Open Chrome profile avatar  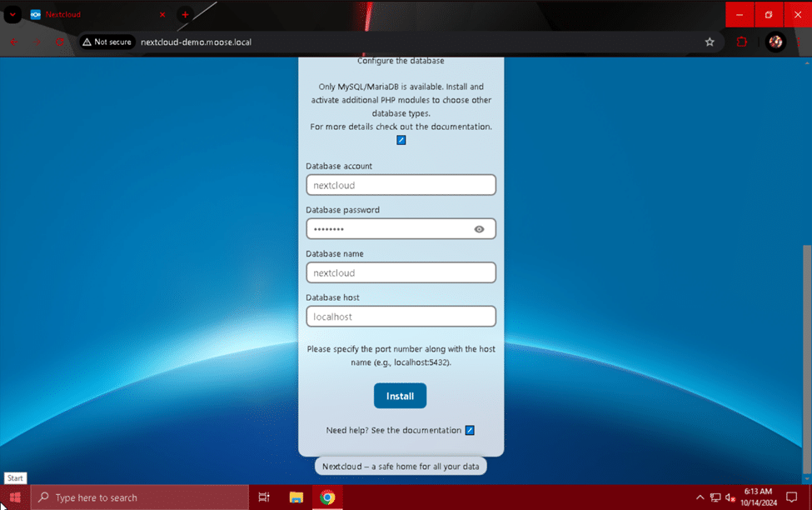coord(775,42)
